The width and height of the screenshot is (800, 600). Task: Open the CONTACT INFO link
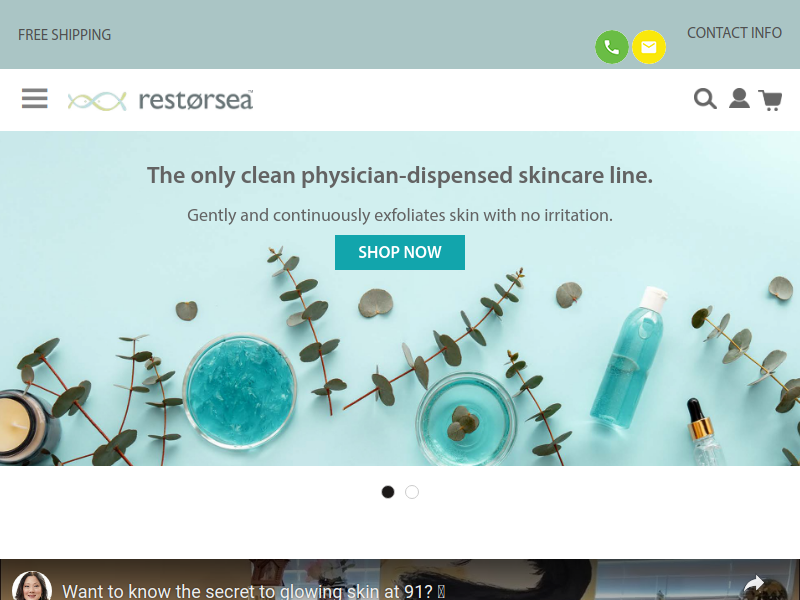click(734, 33)
